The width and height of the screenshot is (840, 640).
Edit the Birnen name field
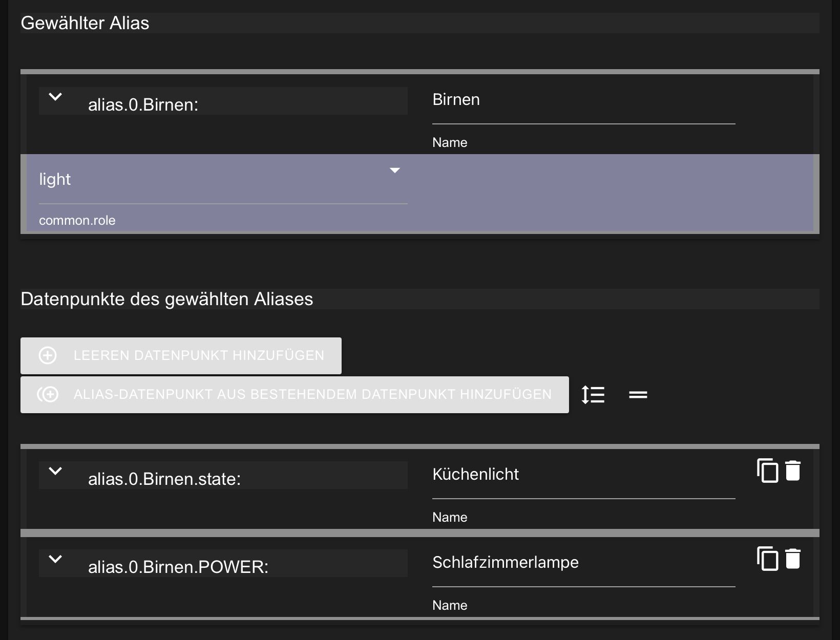tap(583, 100)
